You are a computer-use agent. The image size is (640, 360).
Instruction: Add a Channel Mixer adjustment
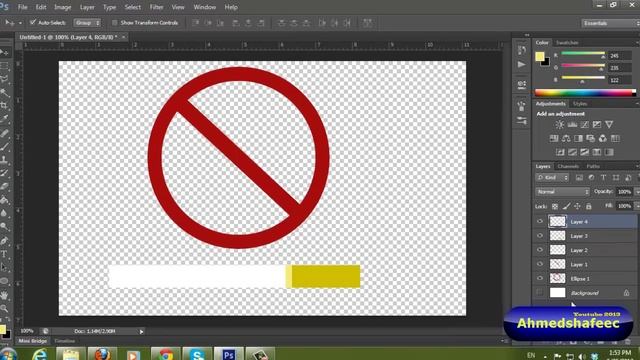[x=603, y=139]
